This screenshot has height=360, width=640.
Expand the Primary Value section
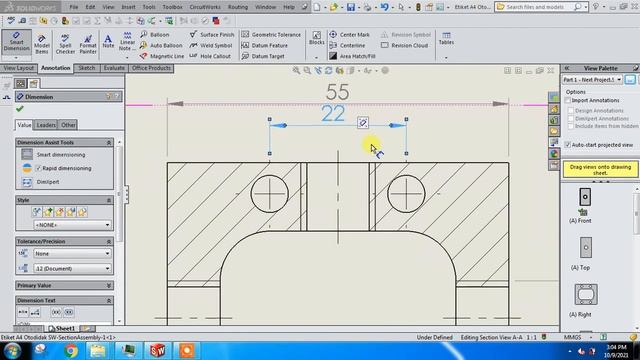(109, 285)
